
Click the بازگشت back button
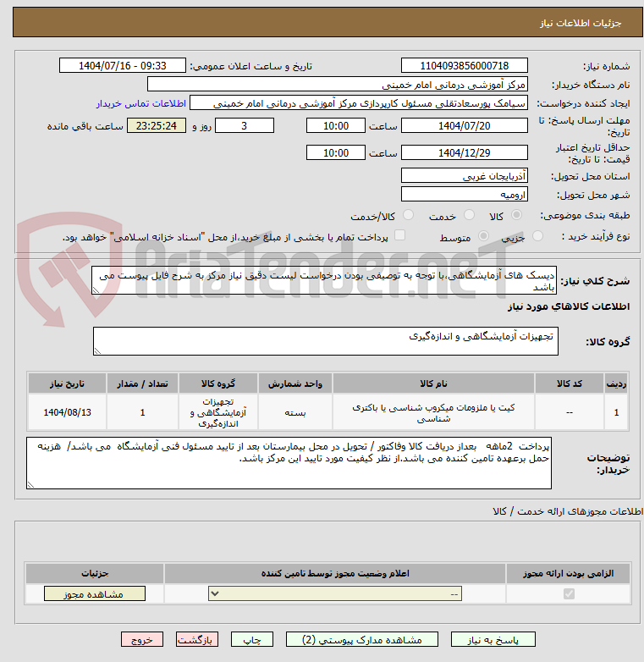[x=197, y=640]
